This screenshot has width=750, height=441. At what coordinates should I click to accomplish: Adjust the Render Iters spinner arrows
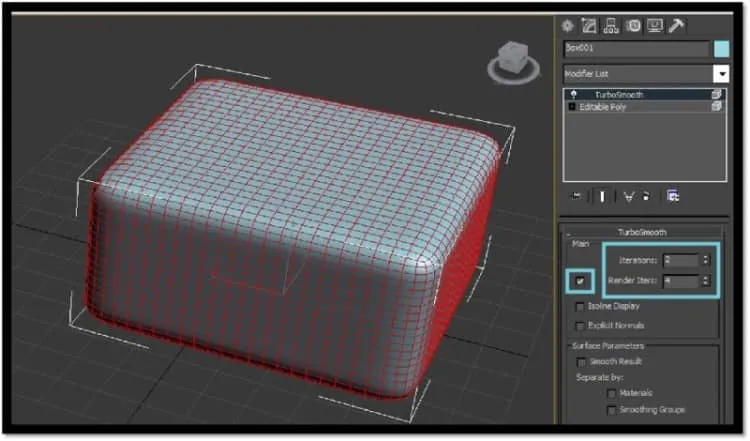point(706,281)
